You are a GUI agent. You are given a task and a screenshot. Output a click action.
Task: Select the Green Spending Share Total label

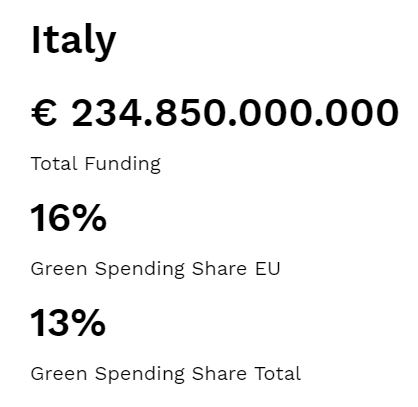coord(166,374)
